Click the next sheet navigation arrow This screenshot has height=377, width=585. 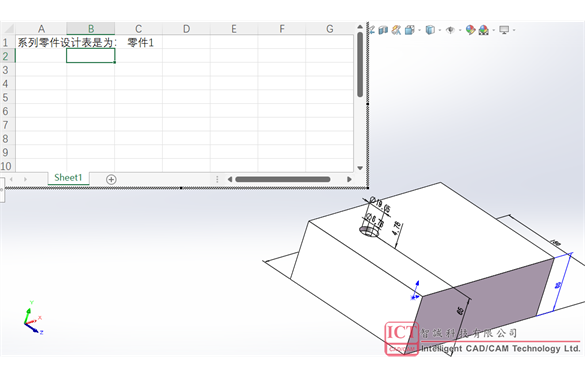(x=25, y=180)
